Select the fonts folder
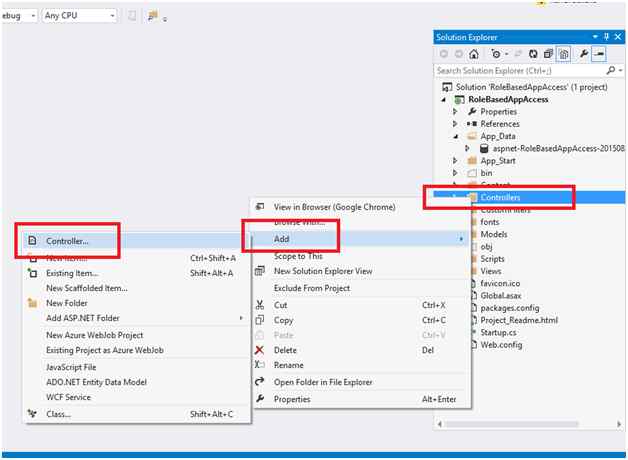Image resolution: width=628 pixels, height=460 pixels. point(489,222)
